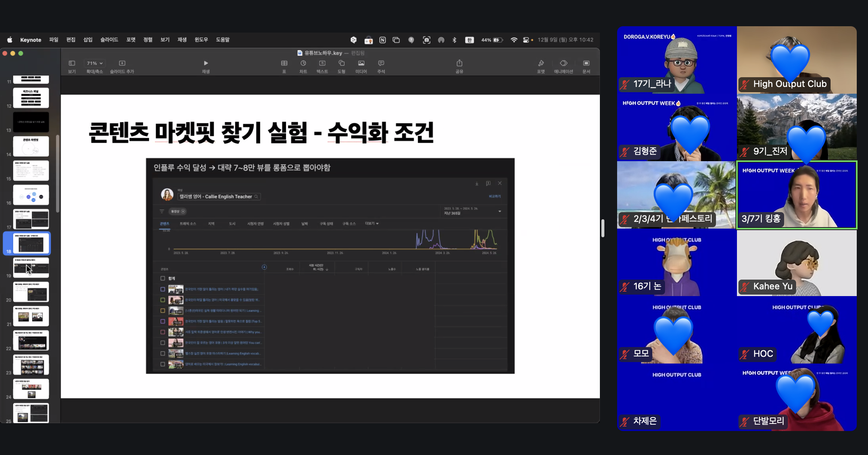
Task: Select slide 17 thumbnail in navigator
Action: click(31, 219)
